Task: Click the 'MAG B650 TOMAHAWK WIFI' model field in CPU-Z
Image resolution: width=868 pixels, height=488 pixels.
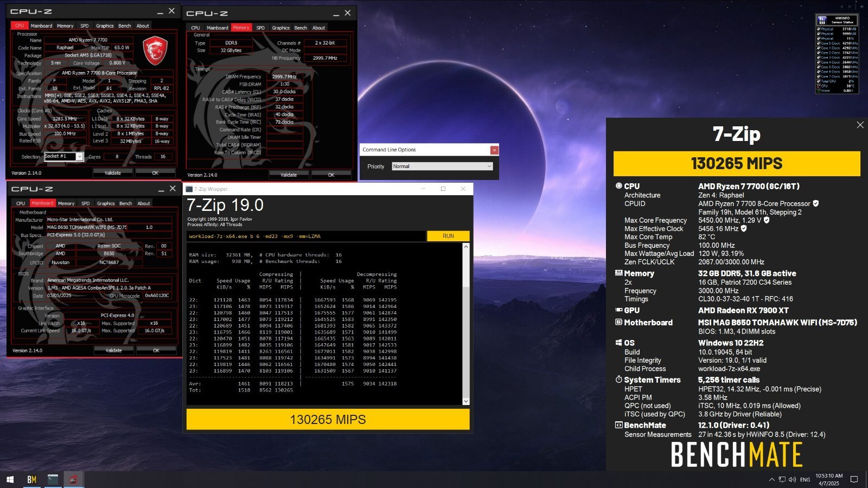Action: tap(87, 227)
